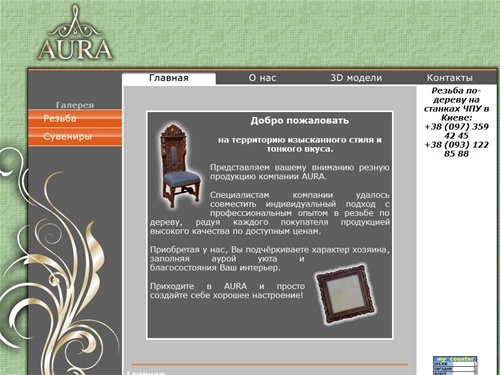The height and width of the screenshot is (375, 500).
Task: Click the Добро пожаловать heading
Action: coord(300,121)
